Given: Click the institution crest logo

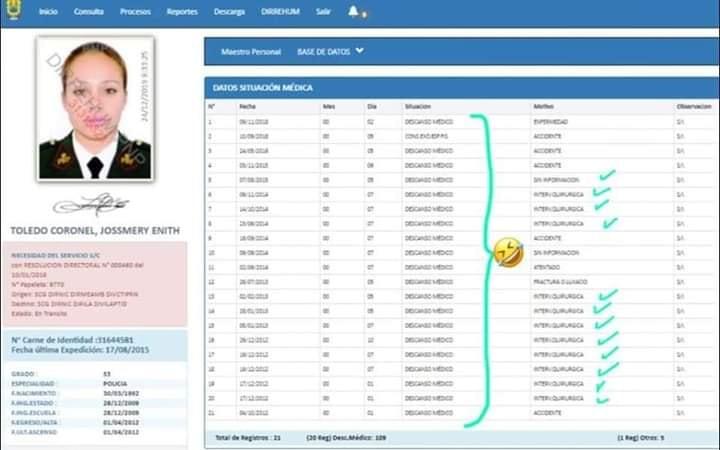Looking at the screenshot, I should (14, 10).
